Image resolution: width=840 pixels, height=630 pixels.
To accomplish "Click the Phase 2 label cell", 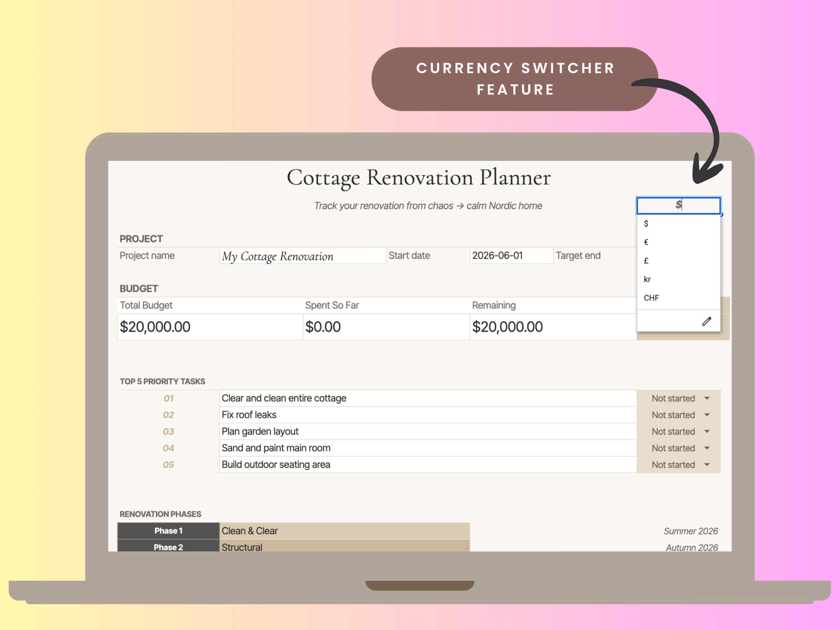I will pyautogui.click(x=168, y=546).
